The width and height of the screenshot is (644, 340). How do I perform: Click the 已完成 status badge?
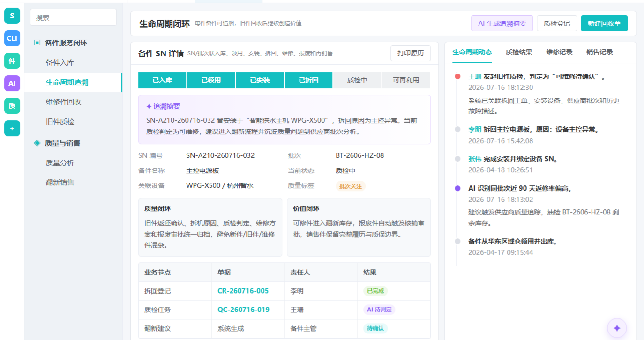click(375, 291)
